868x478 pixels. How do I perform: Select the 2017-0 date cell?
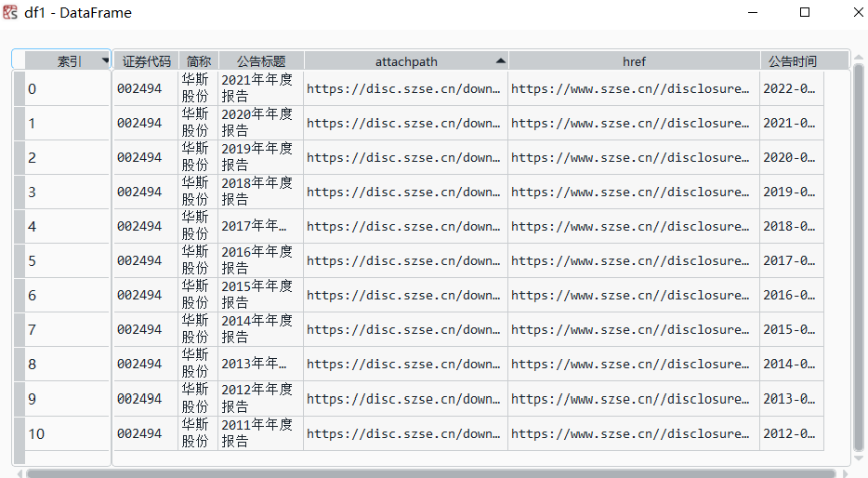pyautogui.click(x=792, y=260)
